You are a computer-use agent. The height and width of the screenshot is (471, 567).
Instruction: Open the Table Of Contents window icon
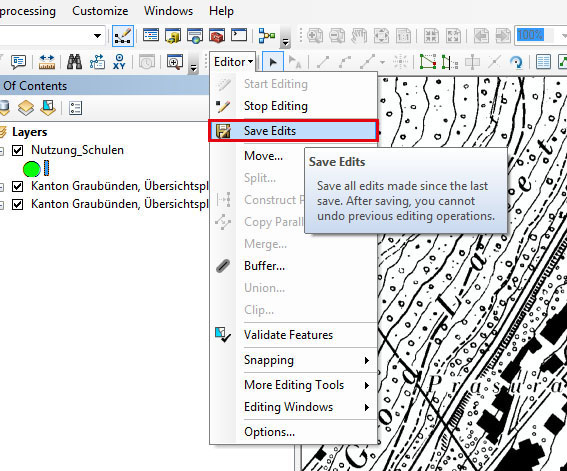[x=151, y=36]
